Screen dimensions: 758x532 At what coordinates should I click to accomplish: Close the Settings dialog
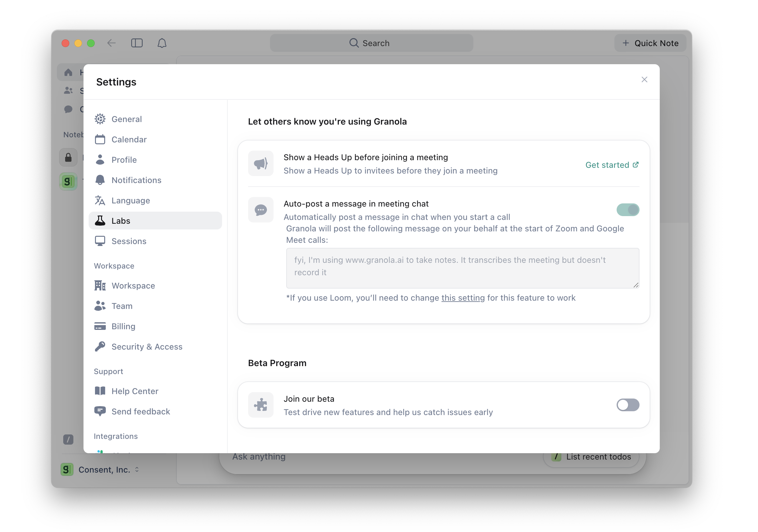click(x=644, y=79)
